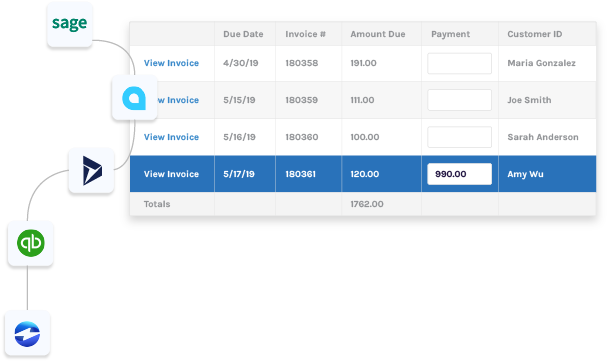Click amount due 100.00
Image resolution: width=610 pixels, height=363 pixels.
(x=365, y=137)
